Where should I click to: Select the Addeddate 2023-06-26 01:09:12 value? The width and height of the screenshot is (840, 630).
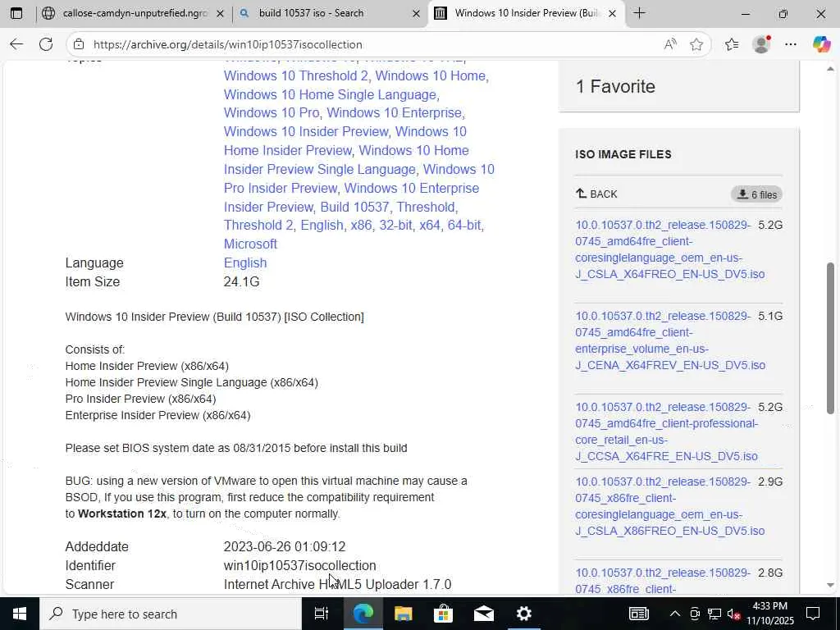coord(285,547)
